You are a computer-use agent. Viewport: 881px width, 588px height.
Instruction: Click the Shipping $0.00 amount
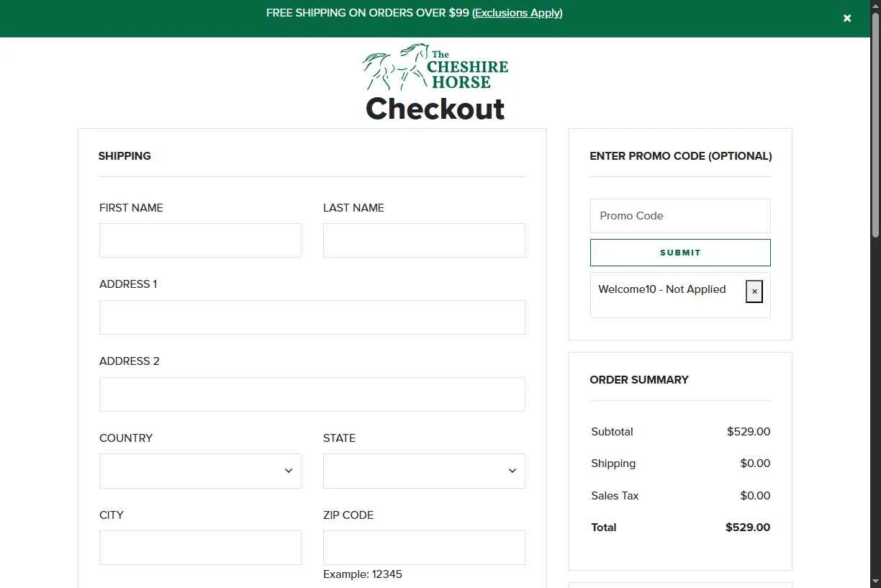pyautogui.click(x=755, y=463)
